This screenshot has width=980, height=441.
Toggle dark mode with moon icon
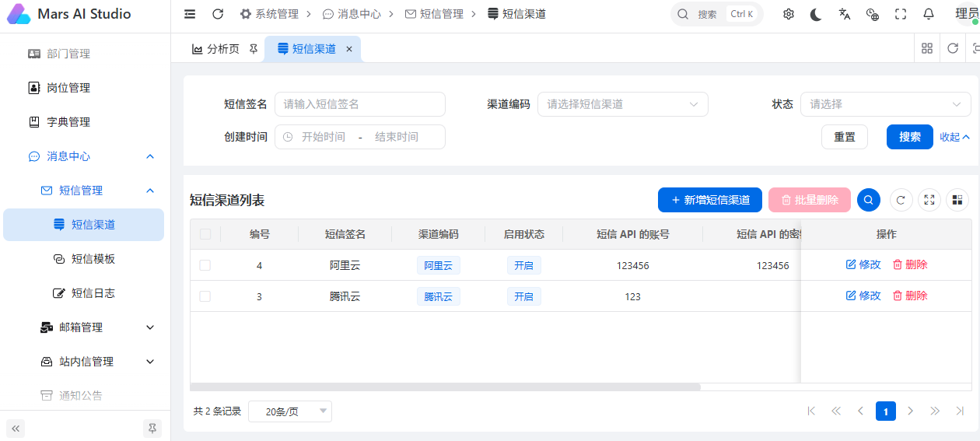816,14
